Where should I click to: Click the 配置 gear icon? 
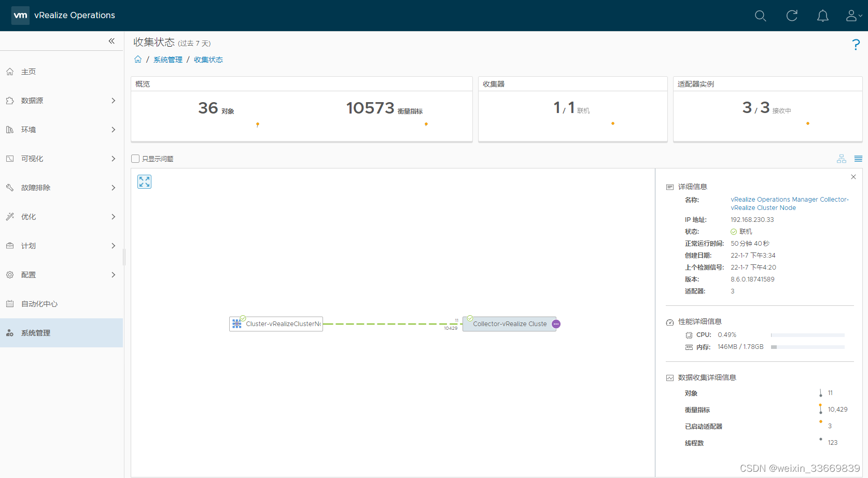[10, 275]
